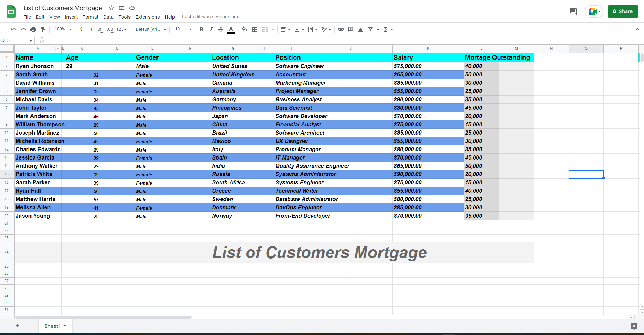
Task: Click the merge cells icon
Action: click(x=265, y=29)
